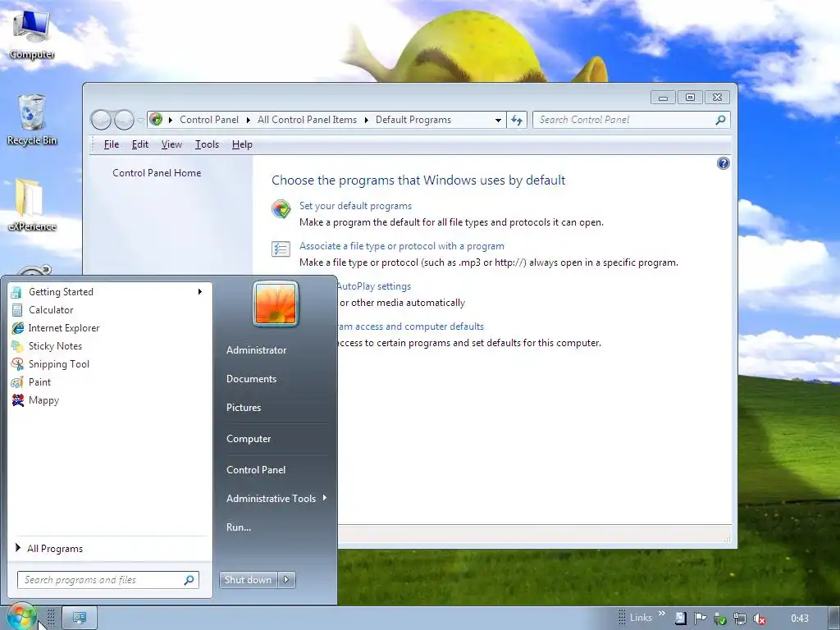Launch Calculator from its icon
Image resolution: width=840 pixels, height=630 pixels.
[x=16, y=310]
